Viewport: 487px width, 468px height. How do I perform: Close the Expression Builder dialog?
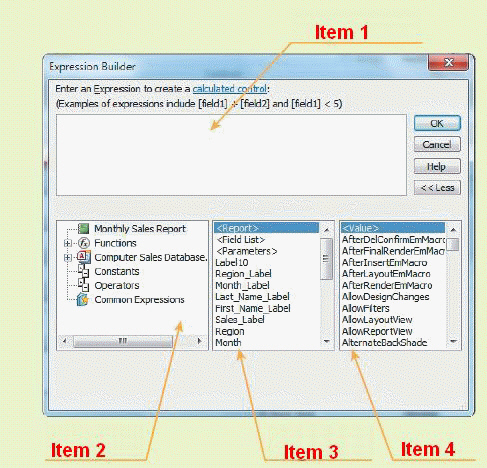tap(448, 62)
